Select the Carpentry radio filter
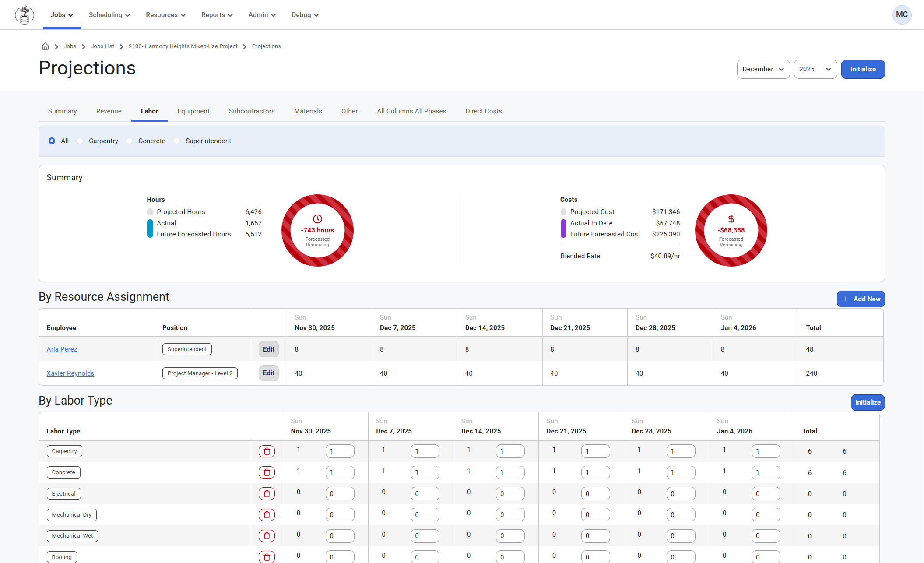924x563 pixels. click(80, 141)
